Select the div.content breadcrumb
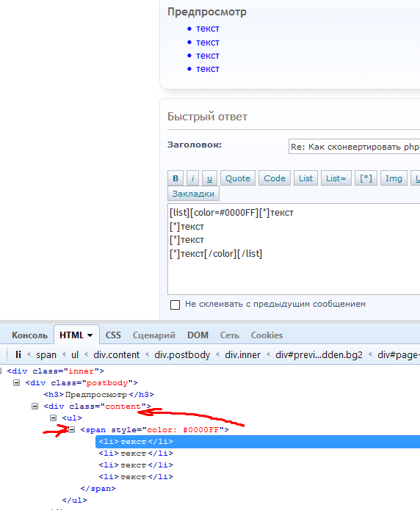 [x=117, y=354]
